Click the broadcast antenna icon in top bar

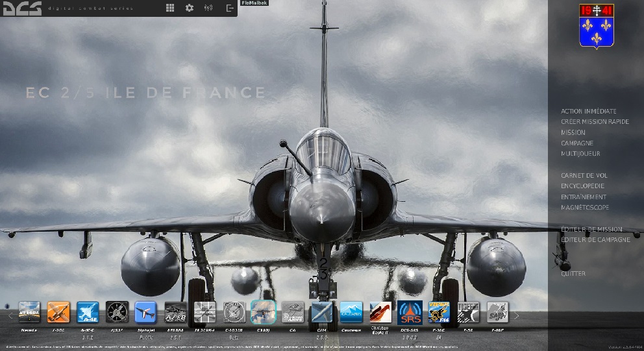[208, 8]
